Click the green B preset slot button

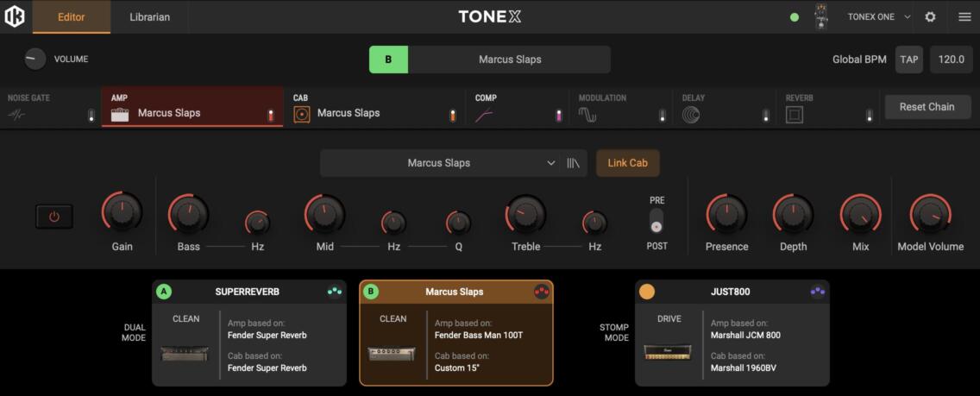point(388,60)
